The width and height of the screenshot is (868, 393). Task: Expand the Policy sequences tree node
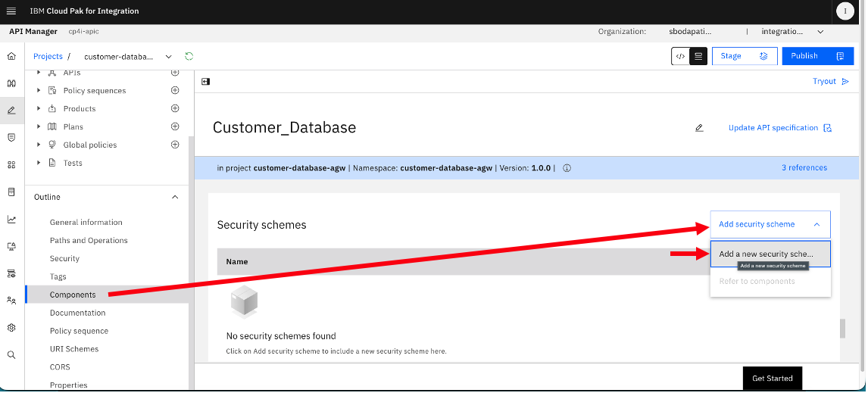click(39, 90)
